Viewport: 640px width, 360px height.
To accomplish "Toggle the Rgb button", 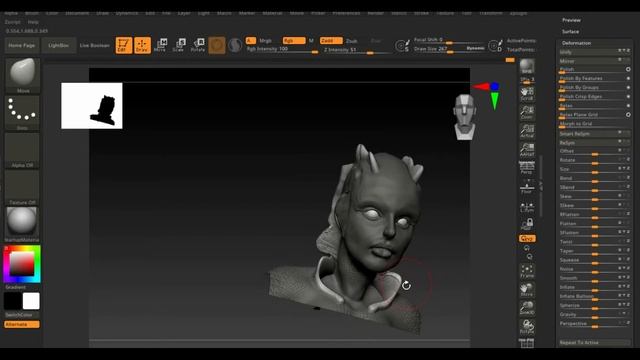I will [x=294, y=40].
